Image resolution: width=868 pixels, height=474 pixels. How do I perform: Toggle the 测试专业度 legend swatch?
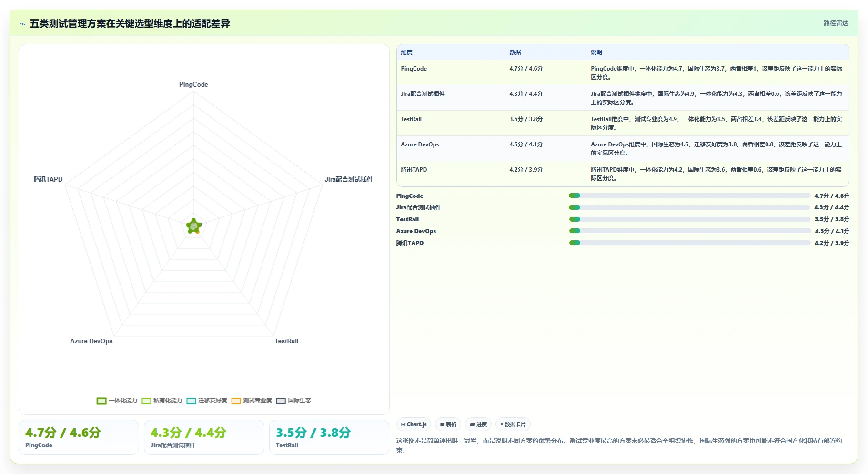(236, 401)
